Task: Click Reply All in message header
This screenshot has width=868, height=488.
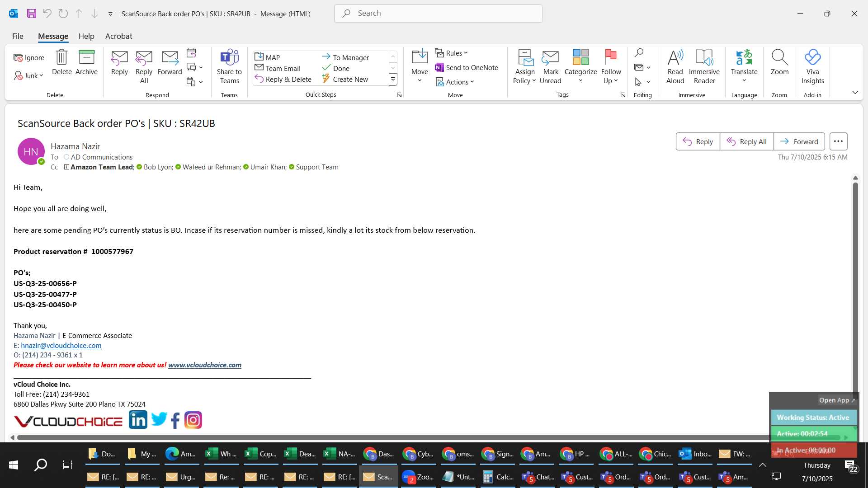Action: [x=746, y=141]
